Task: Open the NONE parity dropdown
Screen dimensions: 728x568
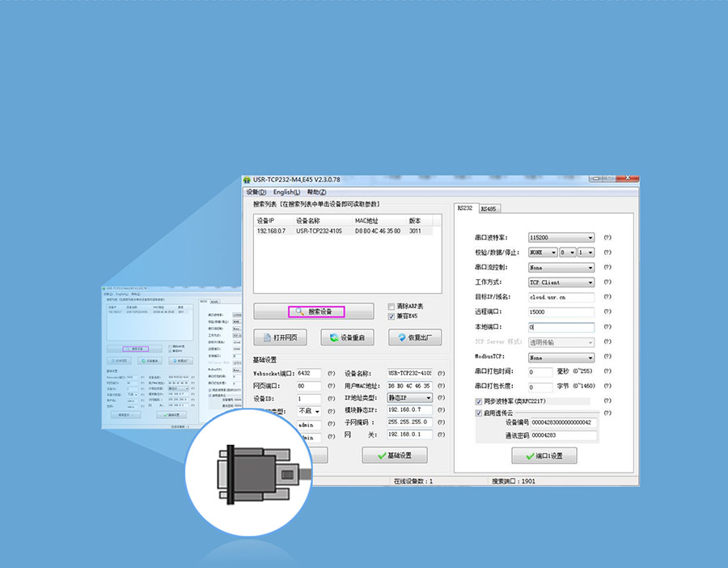Action: [543, 252]
